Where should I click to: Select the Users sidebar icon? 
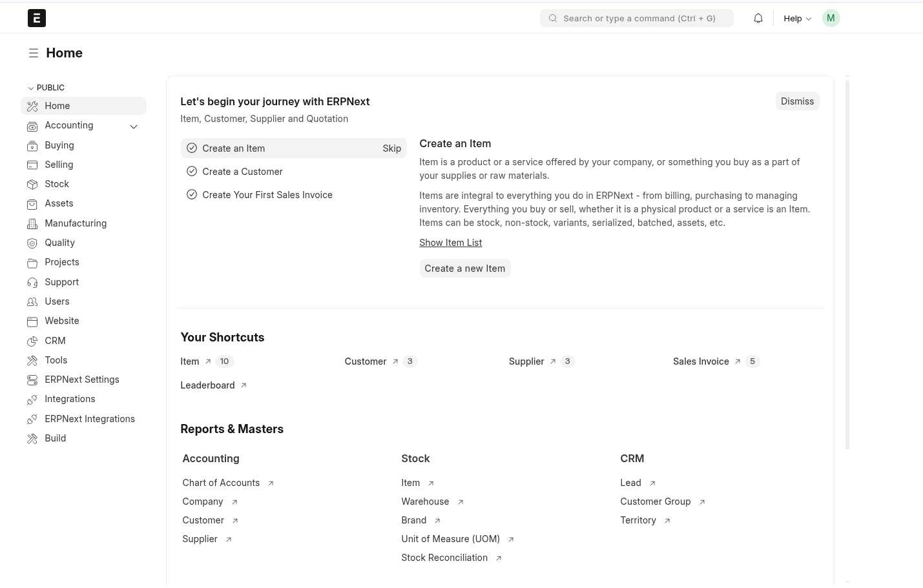point(32,301)
